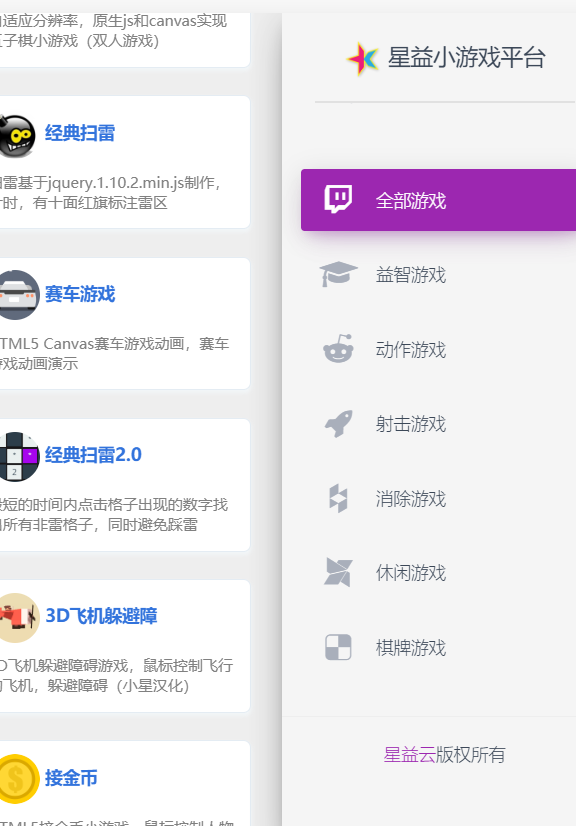Open the 经典扫雷 game title link
Viewport: 576px width, 826px height.
80,133
